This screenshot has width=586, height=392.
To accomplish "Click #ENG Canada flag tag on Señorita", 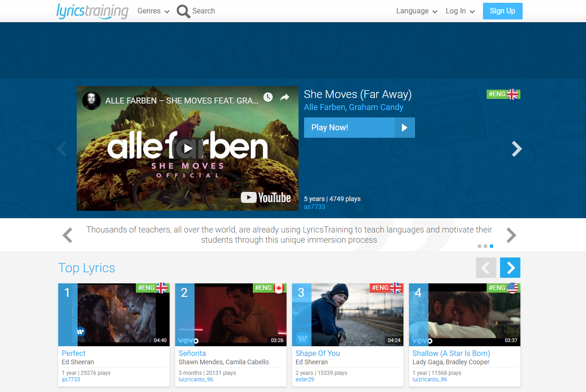I will [269, 288].
